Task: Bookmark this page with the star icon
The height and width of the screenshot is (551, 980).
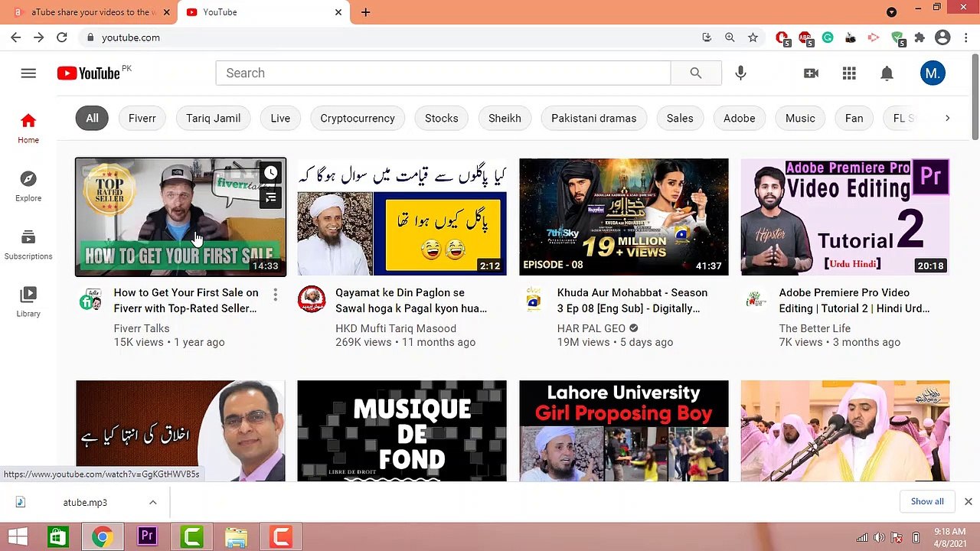Action: point(753,37)
